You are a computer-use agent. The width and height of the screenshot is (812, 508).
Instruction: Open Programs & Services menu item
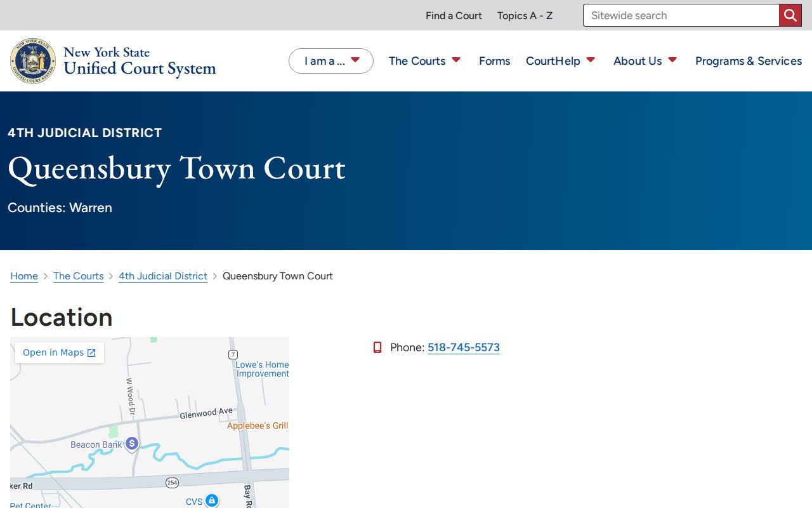(749, 61)
